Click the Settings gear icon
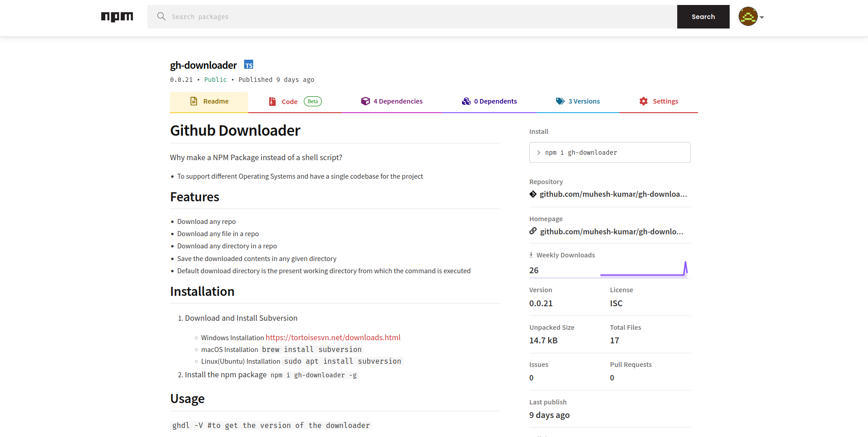 [x=644, y=101]
